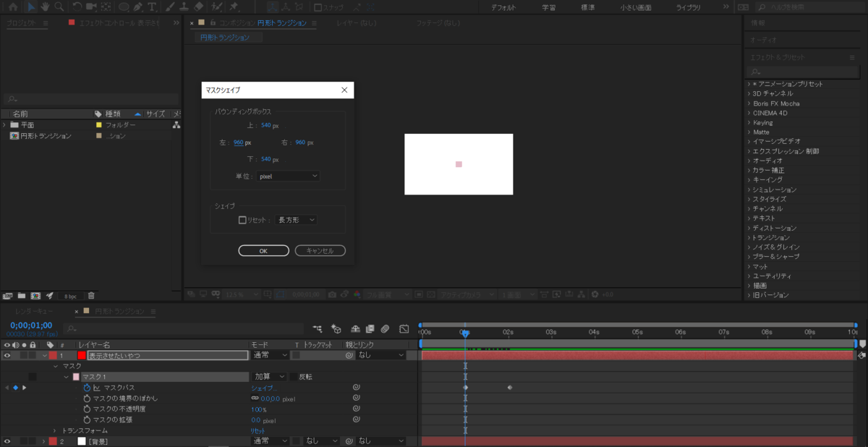Toggle the マスクの境界のぼかし stopwatch
Image resolution: width=868 pixels, height=447 pixels.
(x=87, y=399)
